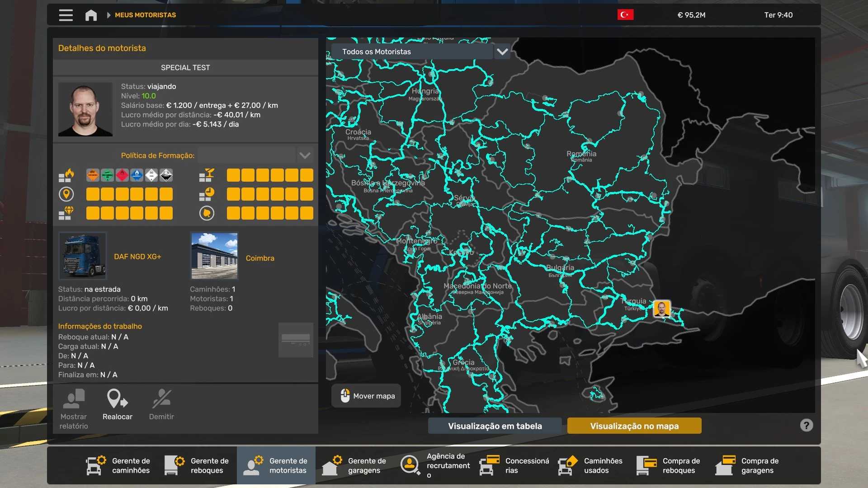Click the Coimbra garage link
This screenshot has width=868, height=488.
[x=260, y=258]
